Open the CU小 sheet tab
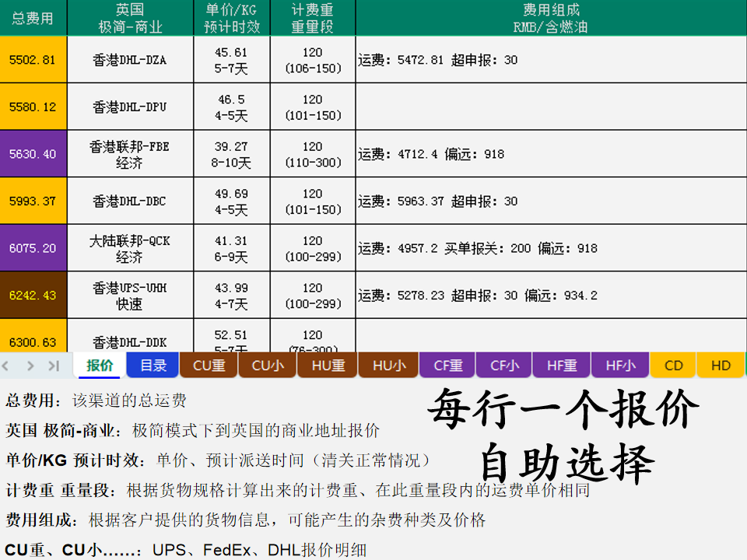Image resolution: width=747 pixels, height=560 pixels. 268,366
